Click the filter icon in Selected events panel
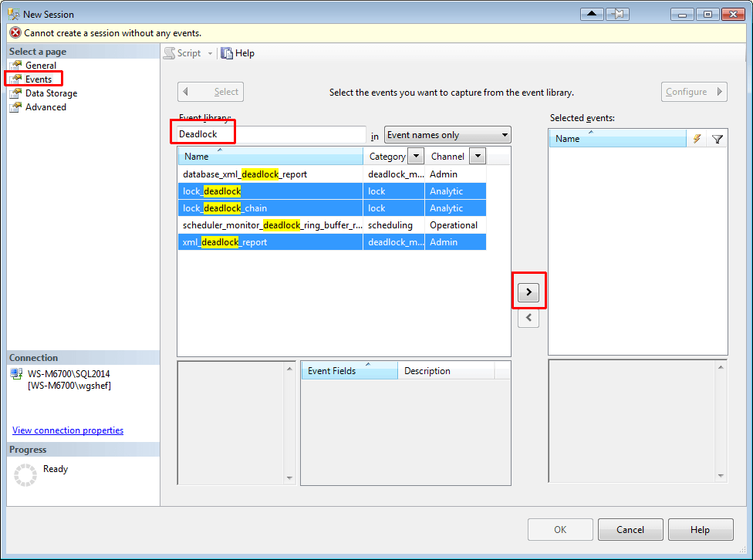753x560 pixels. 717,138
